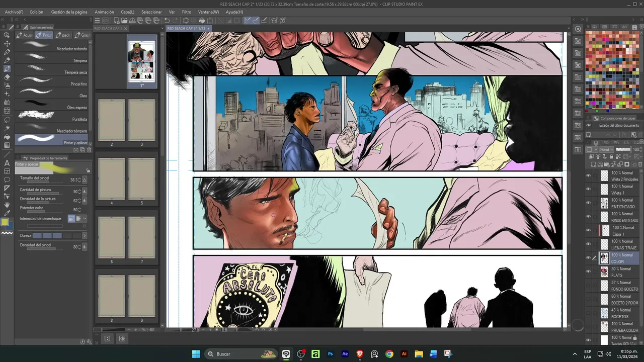Viewport: 644px width, 362px height.
Task: Click the Fill icon in command bar
Action: point(202,21)
